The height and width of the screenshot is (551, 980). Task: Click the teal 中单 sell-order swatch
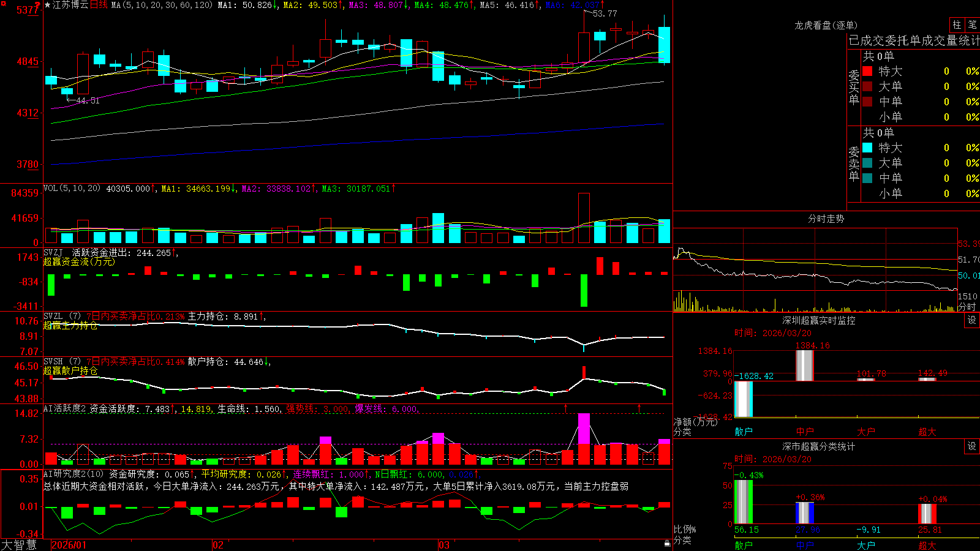click(867, 178)
